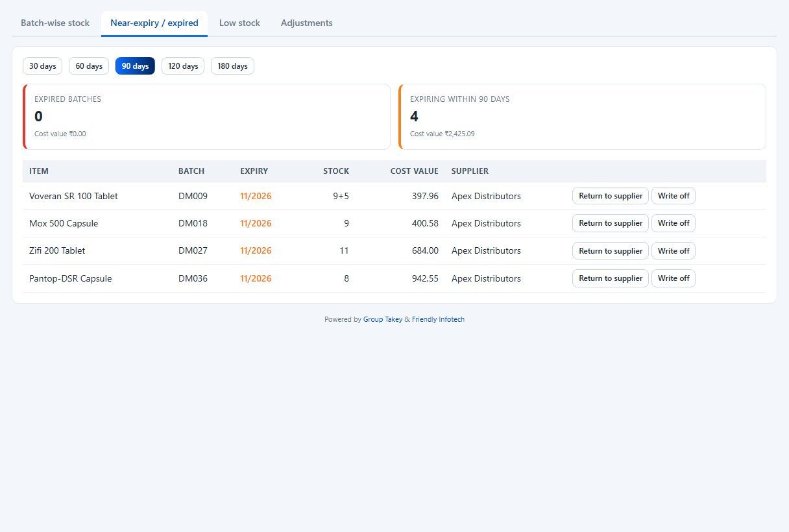Screen dimensions: 789x532
Task: Filter expiry window to 30 days
Action: [43, 66]
